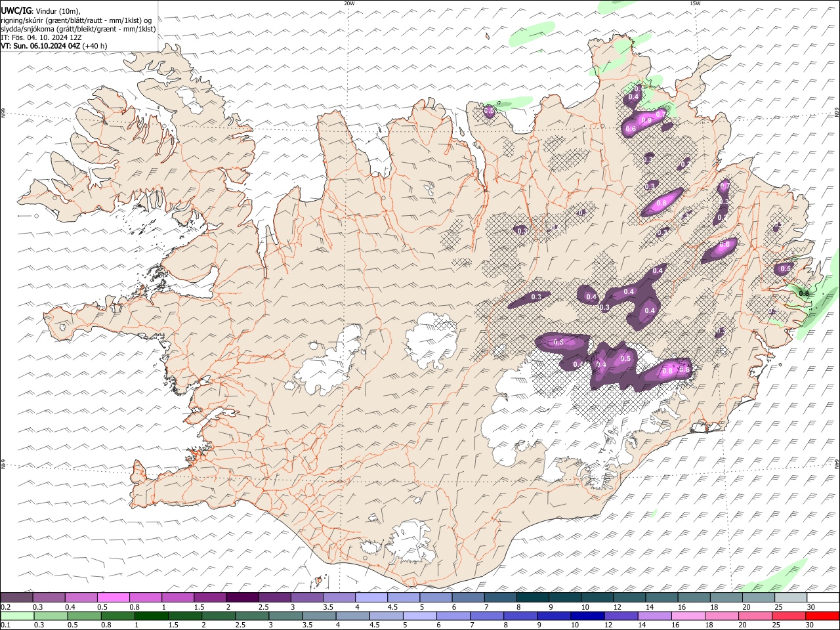This screenshot has width=840, height=630.
Task: Pick the upper legend swatch starting at 0.4
Action: (81, 597)
